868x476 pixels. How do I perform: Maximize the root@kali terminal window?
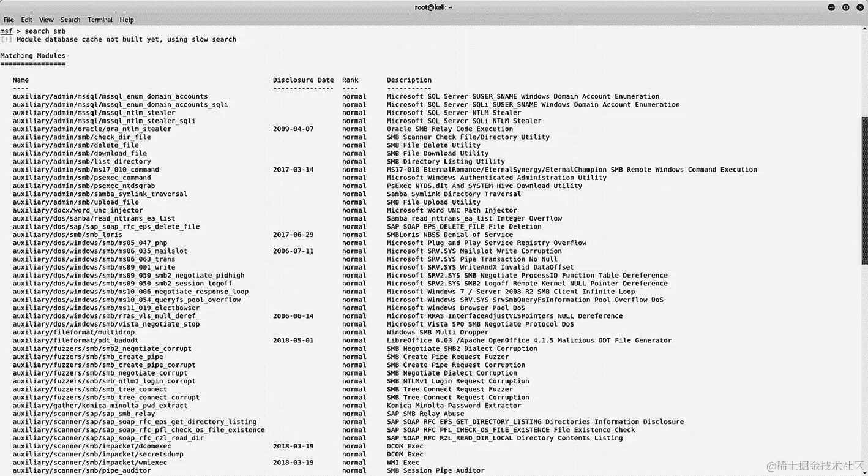pyautogui.click(x=845, y=7)
